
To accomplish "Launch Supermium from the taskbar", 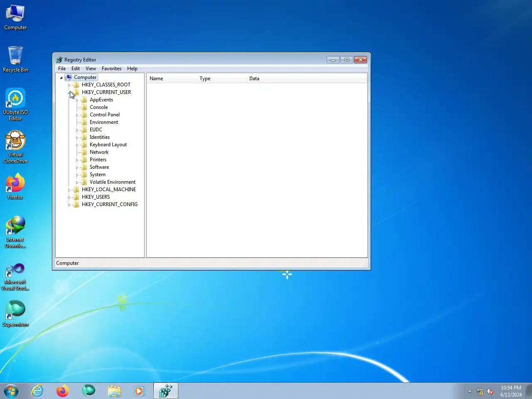I will click(89, 391).
